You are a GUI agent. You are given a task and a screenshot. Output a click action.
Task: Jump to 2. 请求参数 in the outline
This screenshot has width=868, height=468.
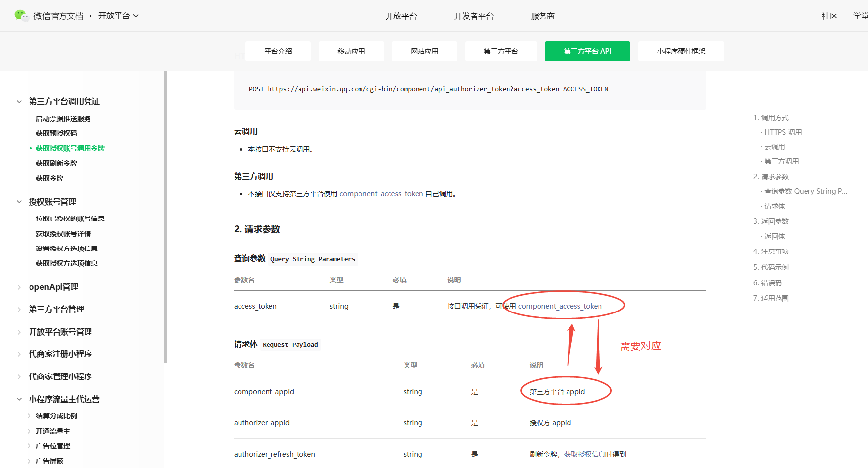click(x=771, y=177)
